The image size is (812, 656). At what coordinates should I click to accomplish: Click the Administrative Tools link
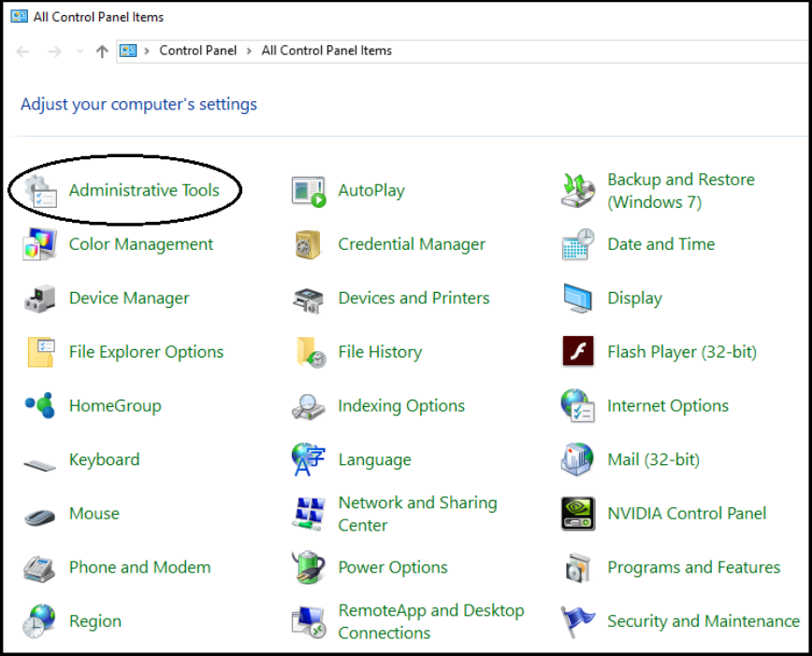coord(144,191)
